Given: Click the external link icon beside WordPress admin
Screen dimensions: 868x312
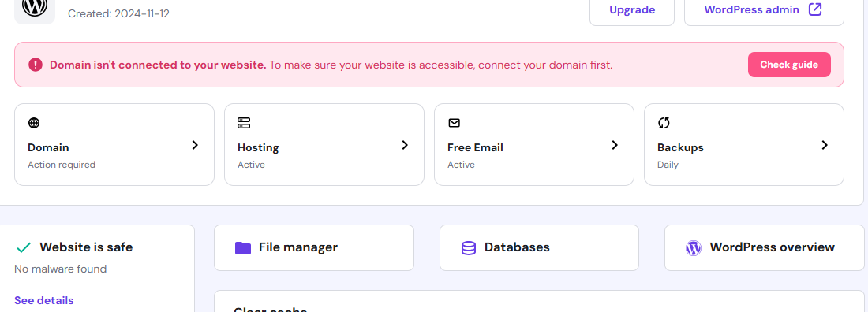Looking at the screenshot, I should click(x=815, y=9).
